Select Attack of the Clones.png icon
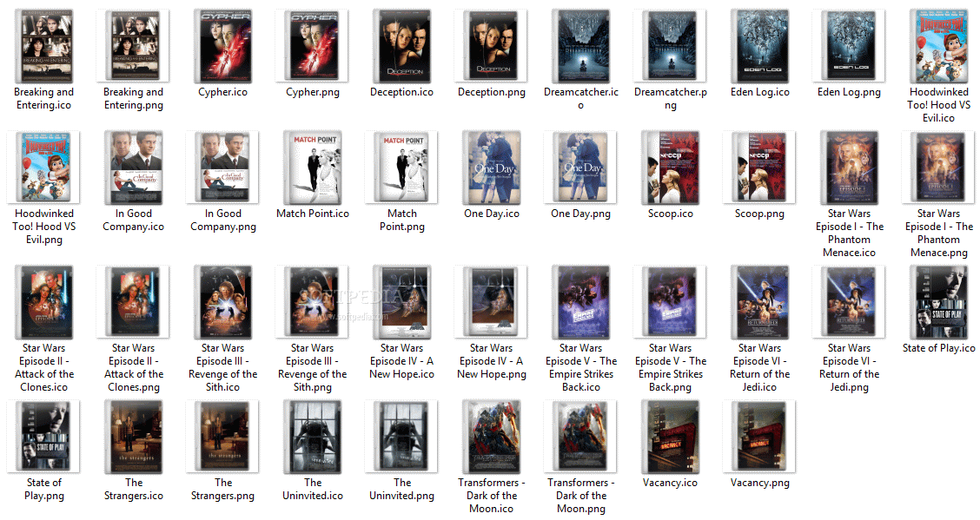 tap(133, 301)
